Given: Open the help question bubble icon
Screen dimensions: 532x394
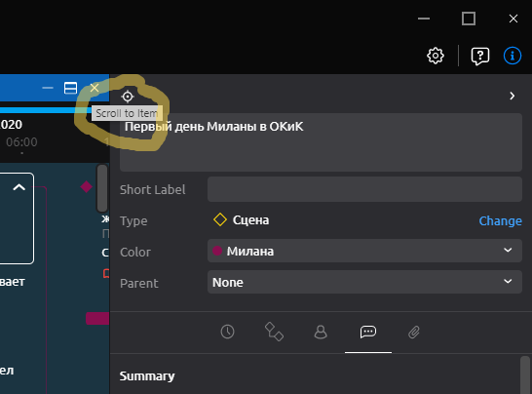Looking at the screenshot, I should (x=480, y=56).
